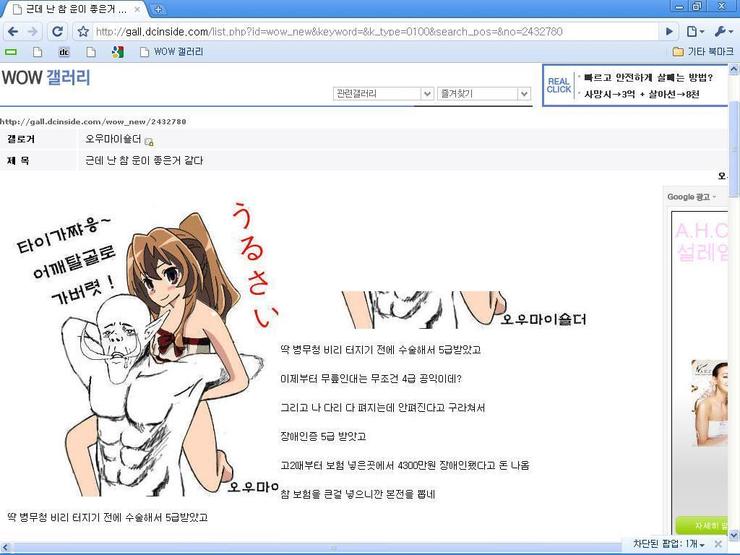Screen dimensions: 740x555
Task: Open the WOW 갤러리 bookmark
Action: click(172, 52)
